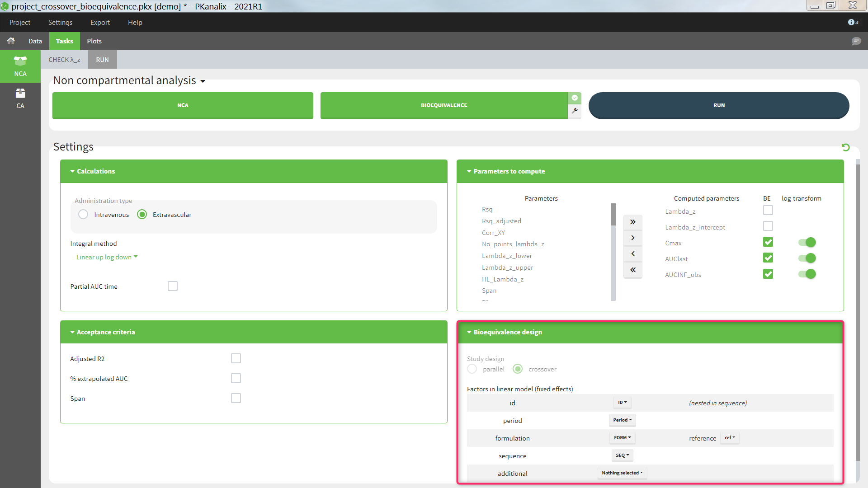This screenshot has width=868, height=488.
Task: Click the green reset settings arrow icon
Action: pos(845,147)
